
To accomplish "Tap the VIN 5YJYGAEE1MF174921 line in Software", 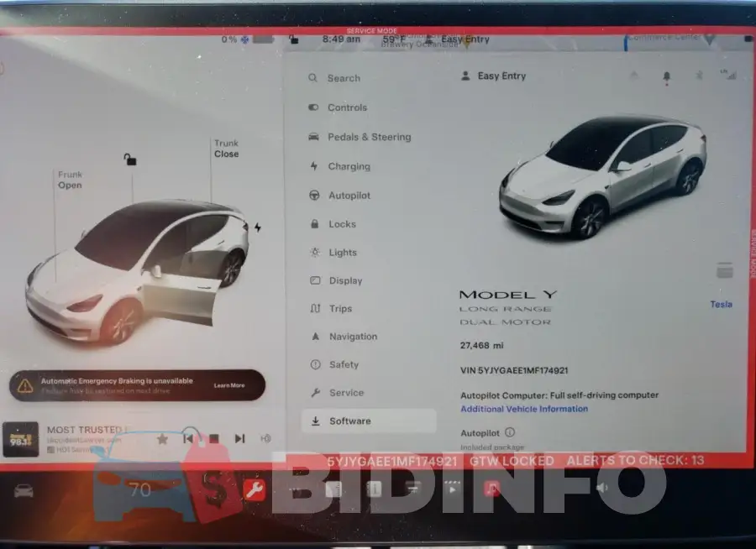I will tap(514, 370).
